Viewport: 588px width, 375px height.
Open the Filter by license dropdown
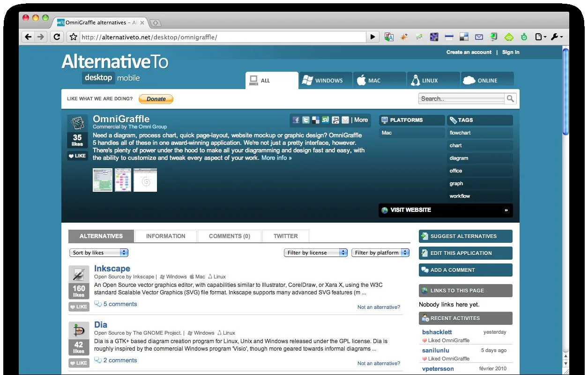(316, 253)
